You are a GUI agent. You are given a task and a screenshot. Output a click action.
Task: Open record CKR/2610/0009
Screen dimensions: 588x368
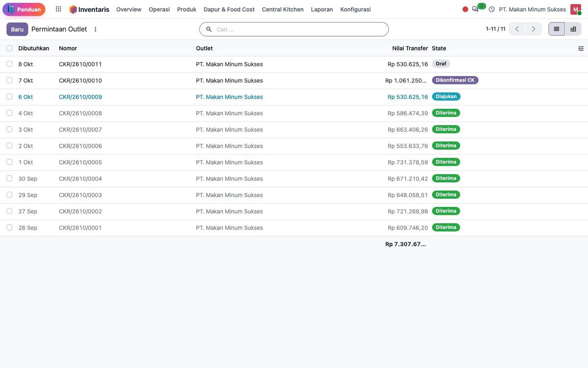(x=80, y=97)
